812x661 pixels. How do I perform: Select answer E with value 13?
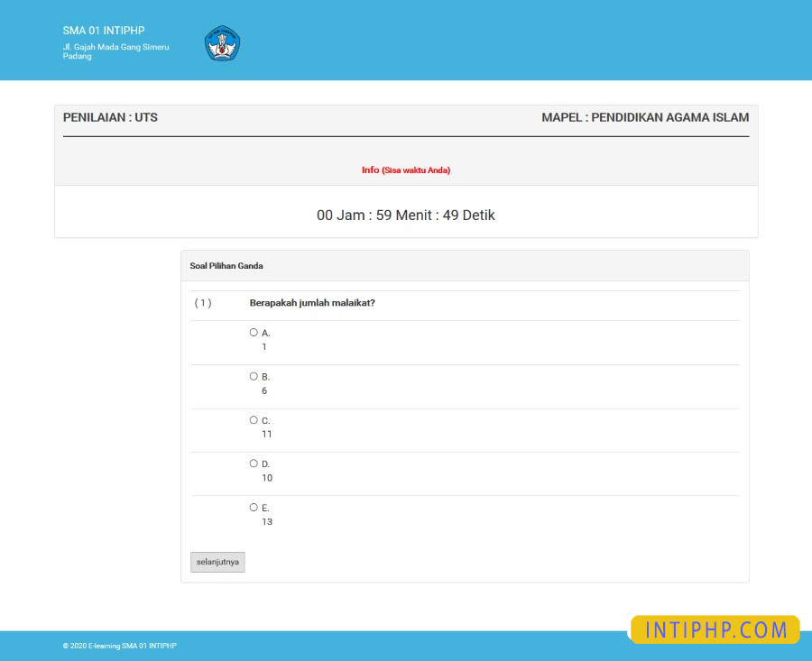[254, 507]
